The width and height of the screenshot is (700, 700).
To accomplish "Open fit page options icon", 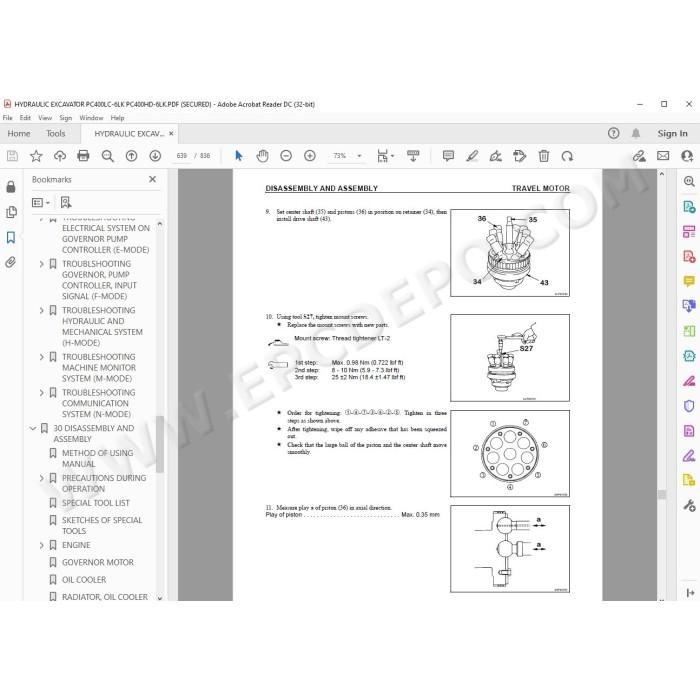I will point(385,156).
